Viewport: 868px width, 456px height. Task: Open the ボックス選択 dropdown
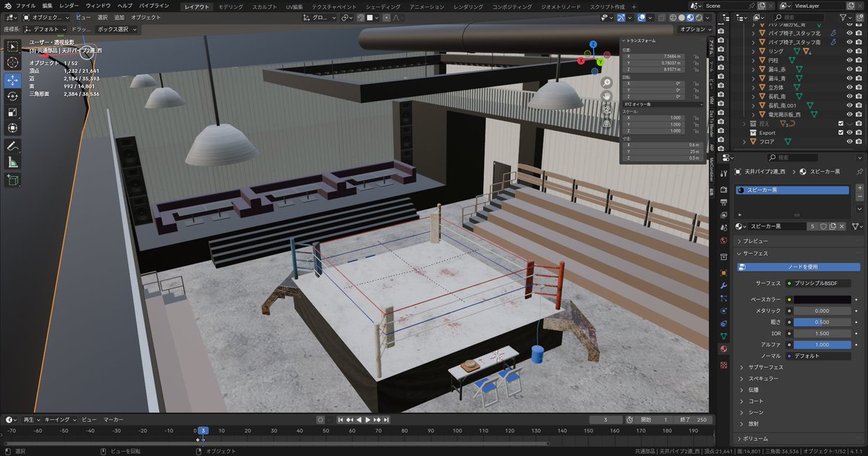116,30
